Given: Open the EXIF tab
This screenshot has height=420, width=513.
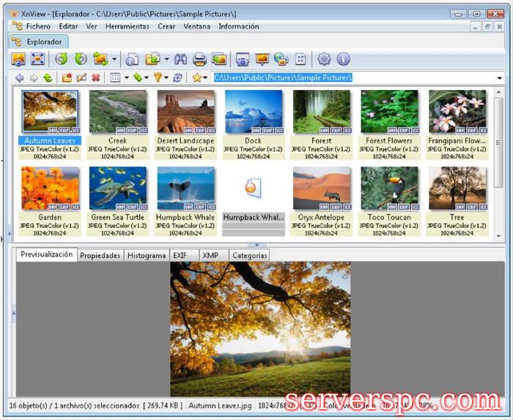Looking at the screenshot, I should [x=180, y=256].
